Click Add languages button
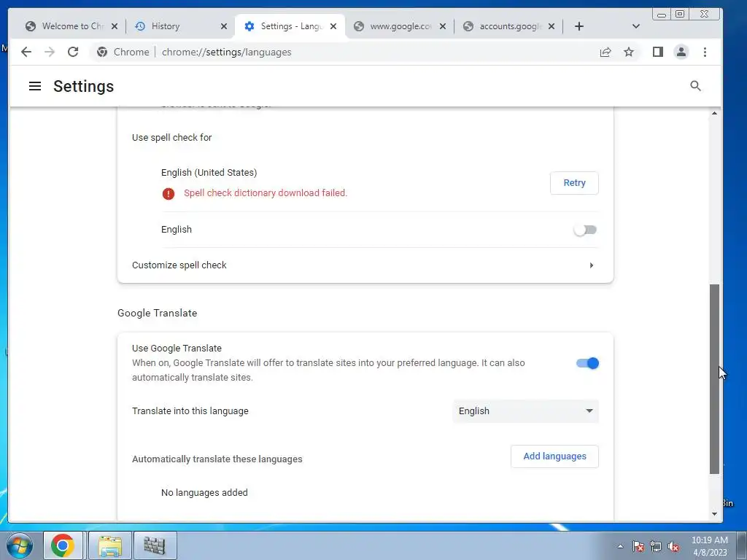 (x=554, y=456)
